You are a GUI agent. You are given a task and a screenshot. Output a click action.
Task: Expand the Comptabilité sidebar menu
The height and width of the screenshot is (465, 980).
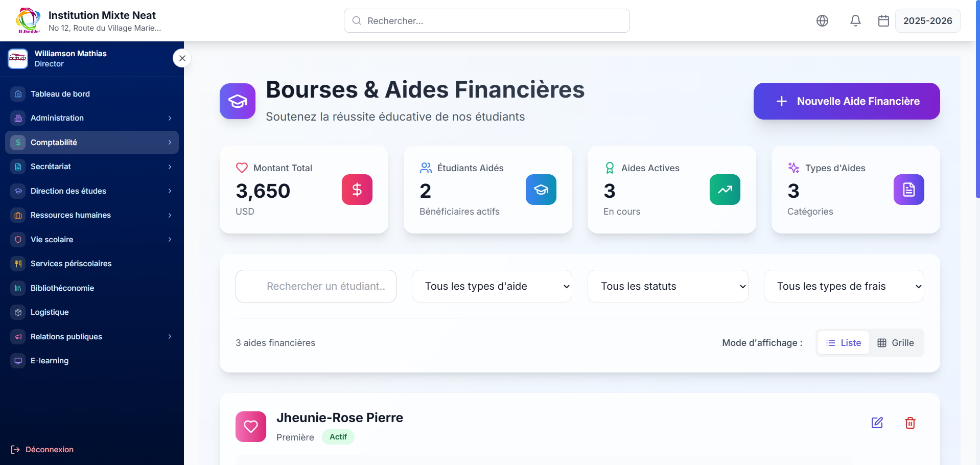pyautogui.click(x=92, y=143)
